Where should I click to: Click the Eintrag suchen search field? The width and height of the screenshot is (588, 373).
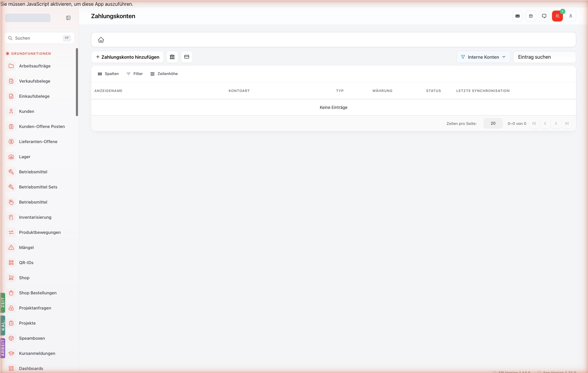tap(544, 57)
